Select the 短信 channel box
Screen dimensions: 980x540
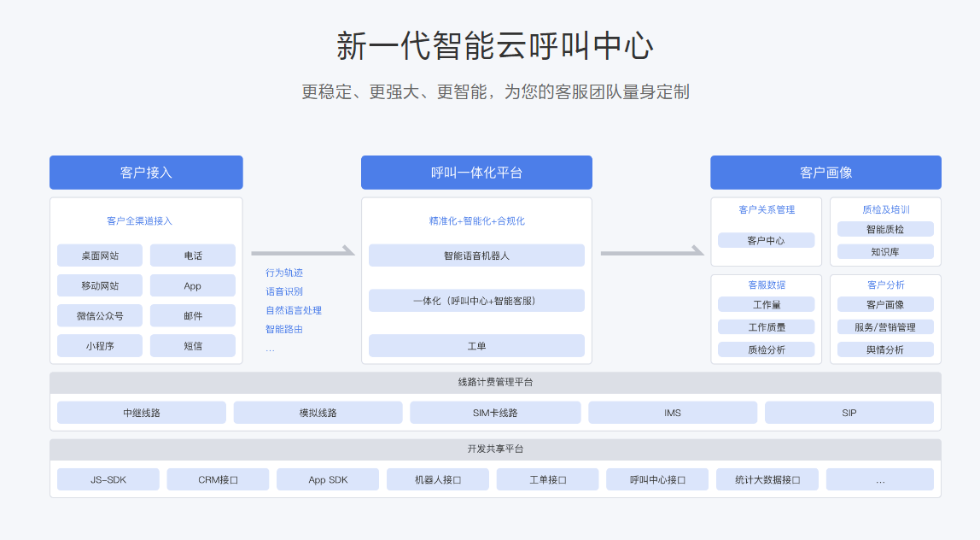click(x=193, y=345)
